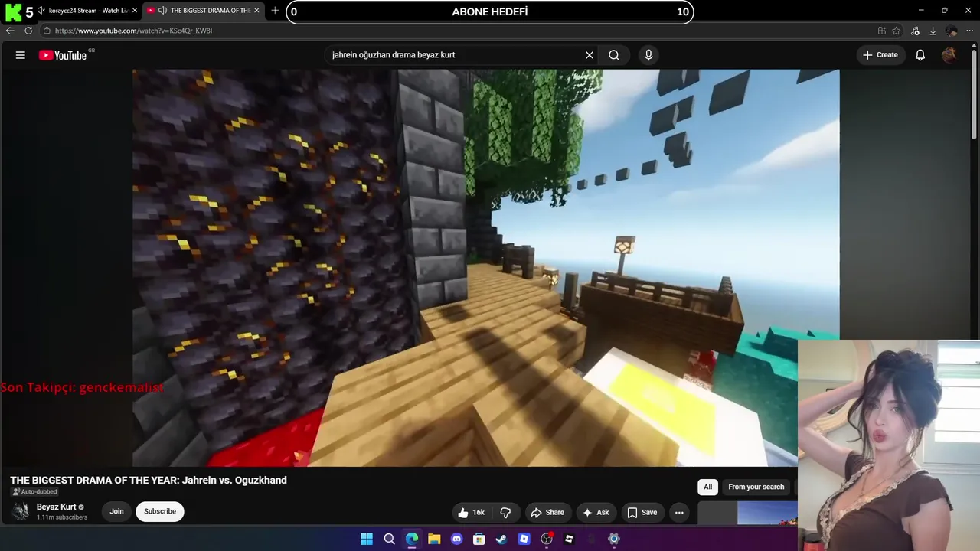Image resolution: width=980 pixels, height=551 pixels.
Task: Bookmark this page with the star
Action: [x=897, y=31]
